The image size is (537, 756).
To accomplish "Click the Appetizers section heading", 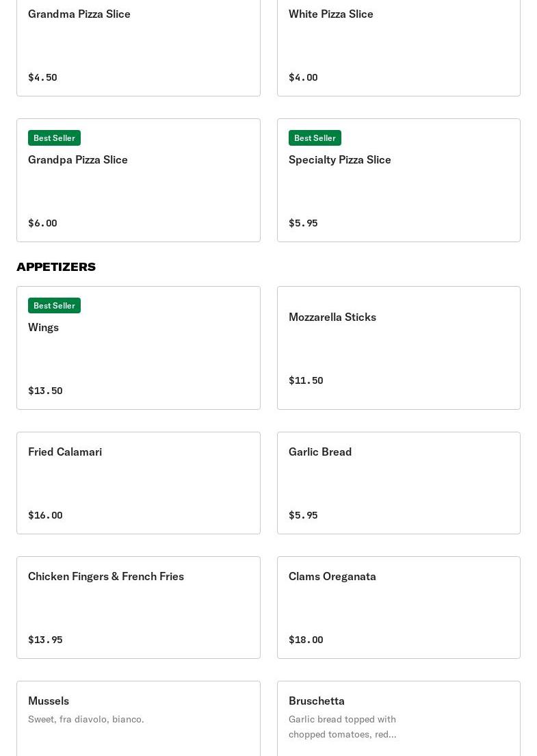I will coord(56,267).
